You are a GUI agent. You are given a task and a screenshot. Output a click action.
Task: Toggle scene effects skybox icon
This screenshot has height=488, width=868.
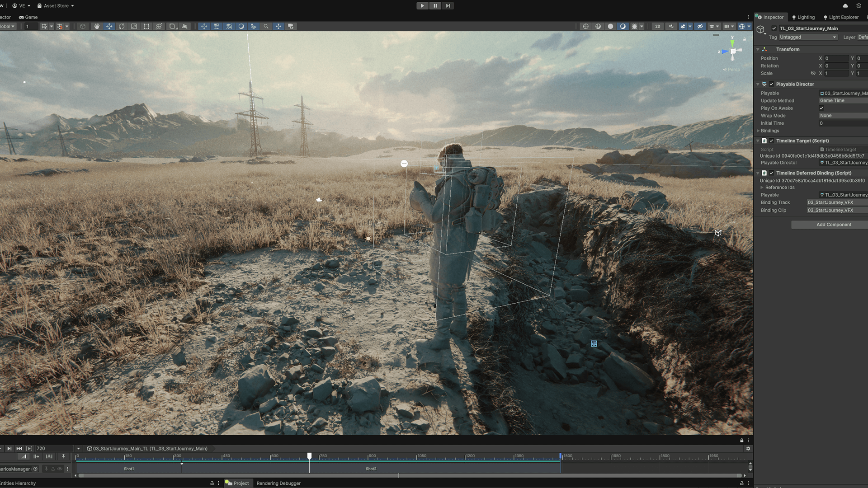[683, 26]
